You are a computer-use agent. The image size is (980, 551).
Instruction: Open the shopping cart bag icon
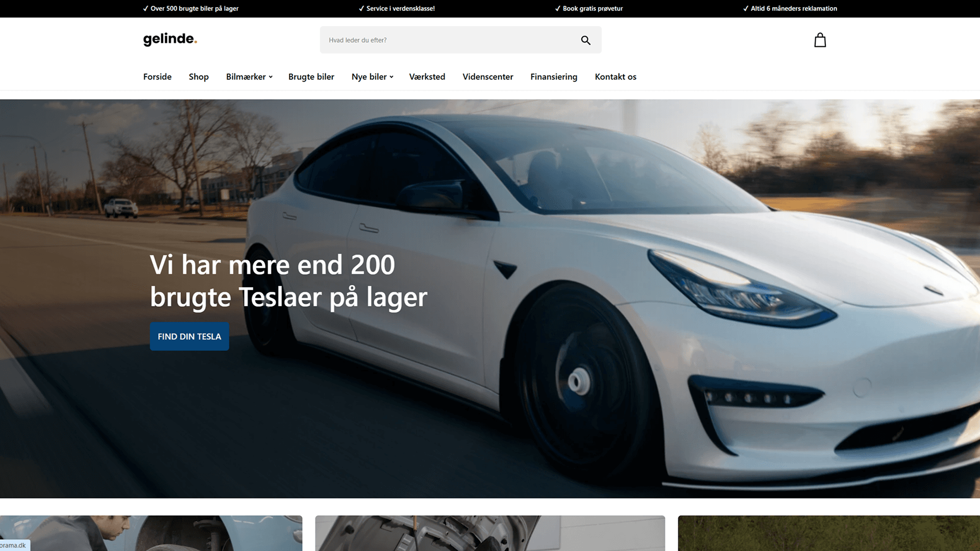pos(820,40)
